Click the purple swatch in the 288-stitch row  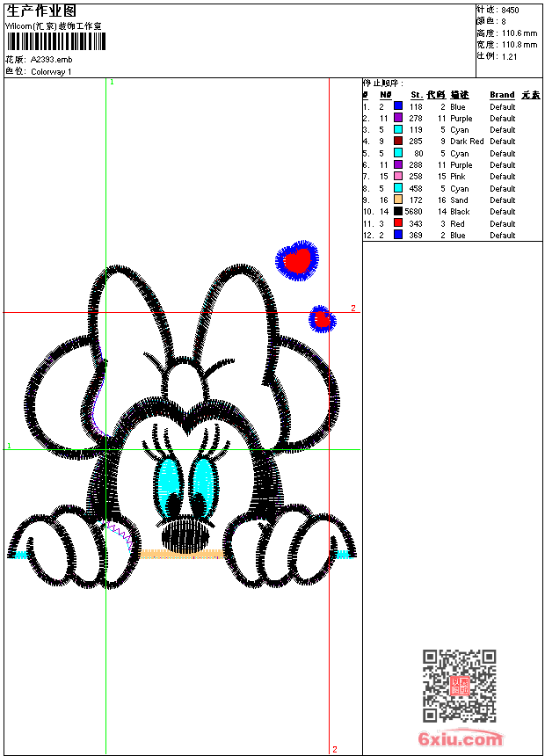(398, 164)
